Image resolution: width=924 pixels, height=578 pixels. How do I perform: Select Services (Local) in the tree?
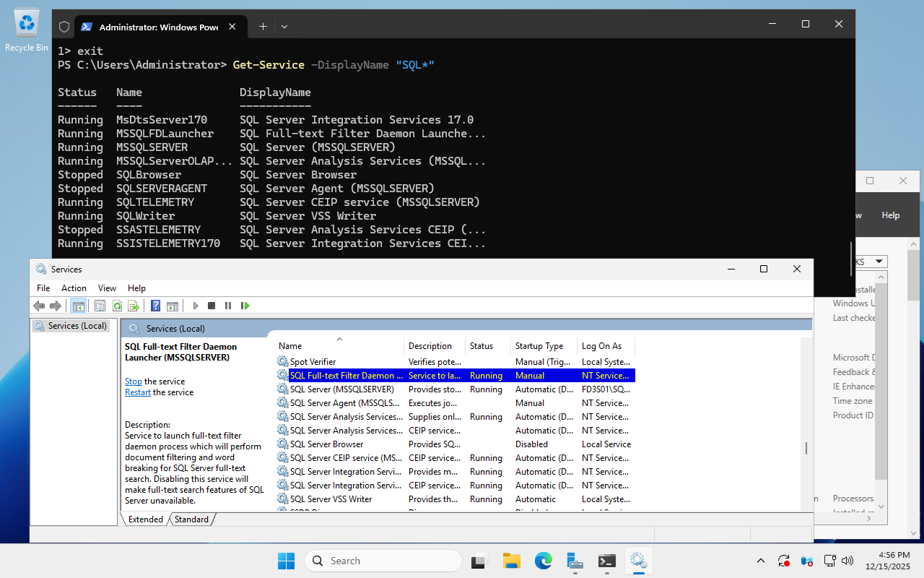[76, 325]
